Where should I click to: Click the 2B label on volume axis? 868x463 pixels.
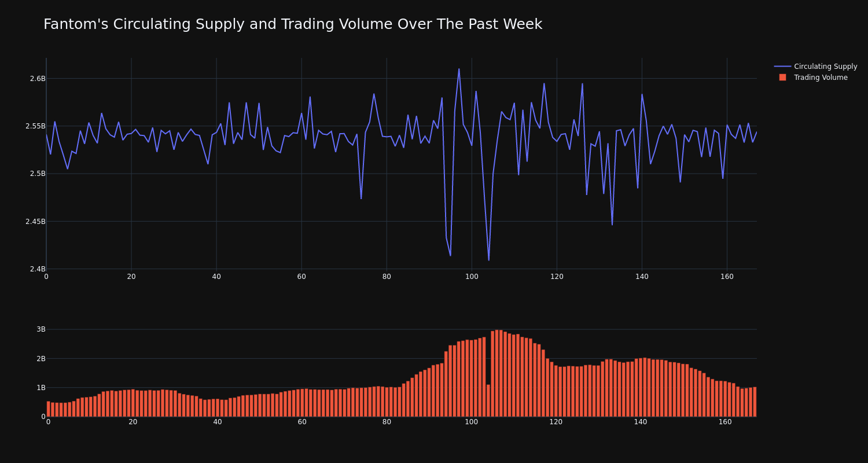pos(41,358)
